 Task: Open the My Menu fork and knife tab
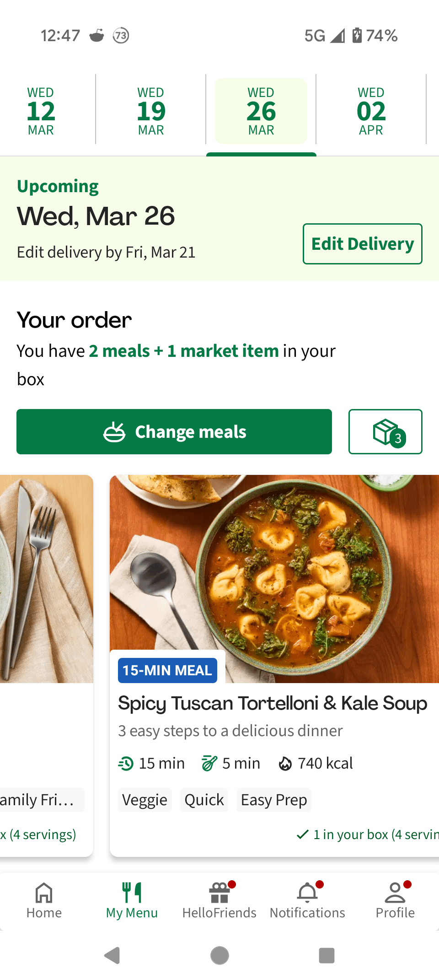click(x=132, y=900)
